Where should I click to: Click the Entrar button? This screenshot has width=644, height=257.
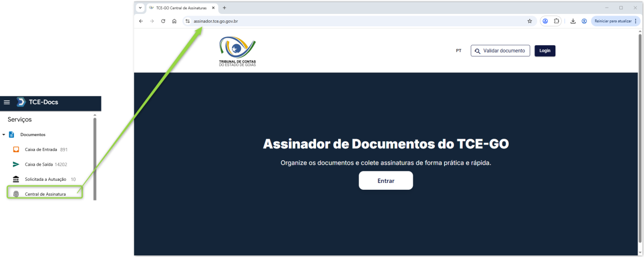coord(386,181)
